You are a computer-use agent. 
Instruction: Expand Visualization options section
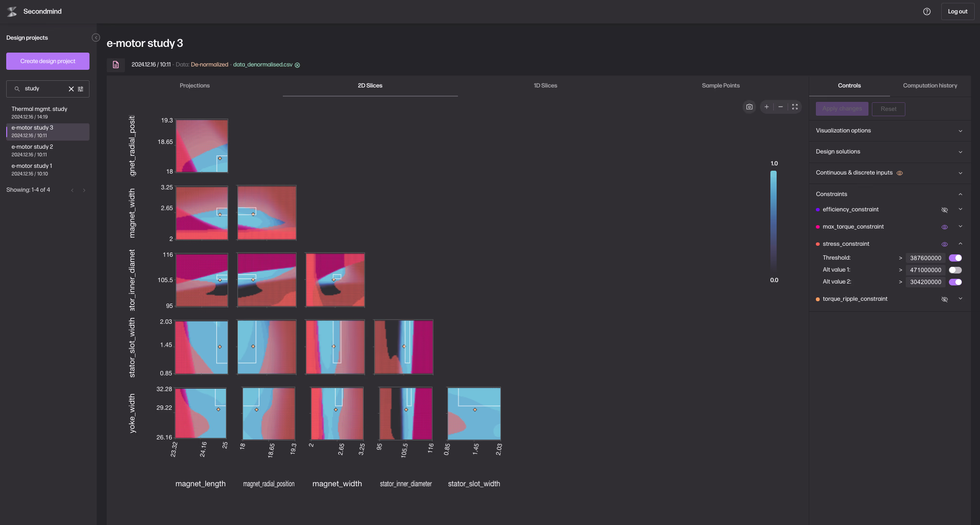pos(960,131)
